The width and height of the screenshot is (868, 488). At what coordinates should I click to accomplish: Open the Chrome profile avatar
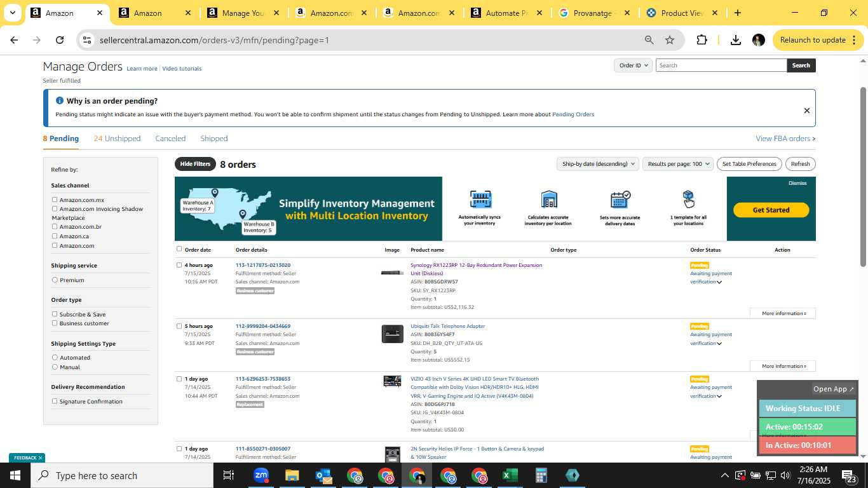[758, 40]
